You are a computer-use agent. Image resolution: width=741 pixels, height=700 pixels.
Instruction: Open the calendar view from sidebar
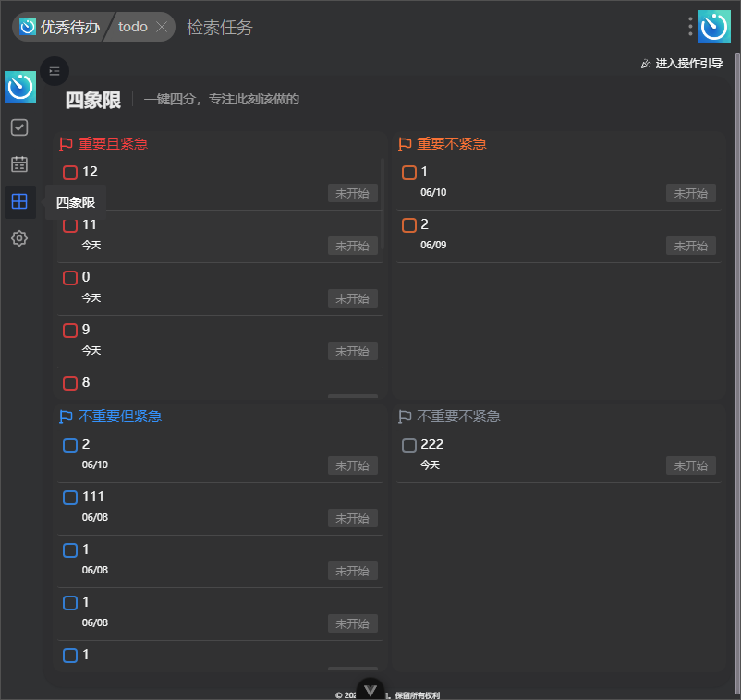[x=19, y=164]
